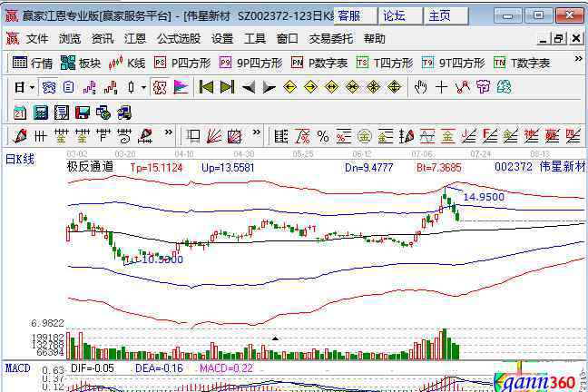Open the 交易委托 menu

pyautogui.click(x=331, y=39)
